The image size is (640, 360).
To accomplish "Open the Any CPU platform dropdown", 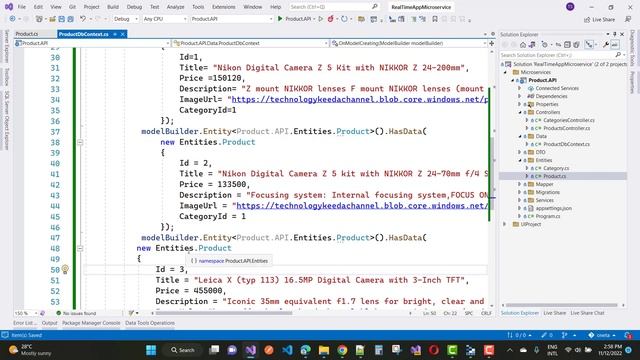I will (x=164, y=19).
